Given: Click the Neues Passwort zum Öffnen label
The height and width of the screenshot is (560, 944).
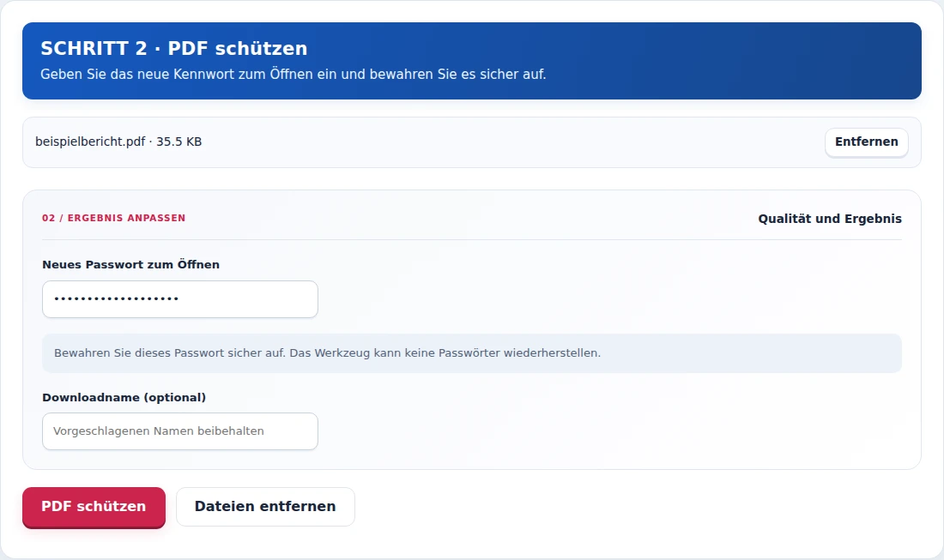Looking at the screenshot, I should tap(130, 265).
